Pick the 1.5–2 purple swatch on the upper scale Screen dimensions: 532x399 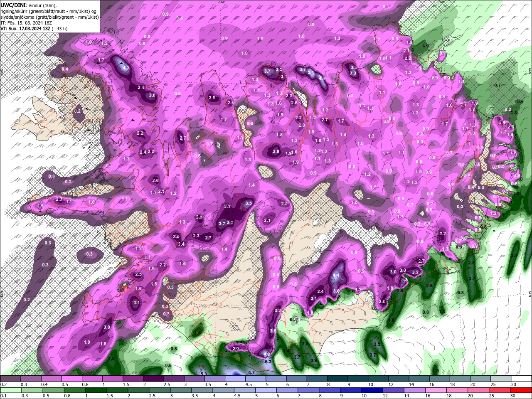point(133,379)
